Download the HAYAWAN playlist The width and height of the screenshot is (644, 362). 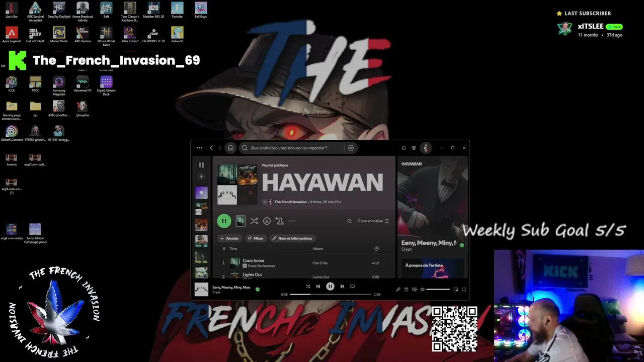(267, 221)
